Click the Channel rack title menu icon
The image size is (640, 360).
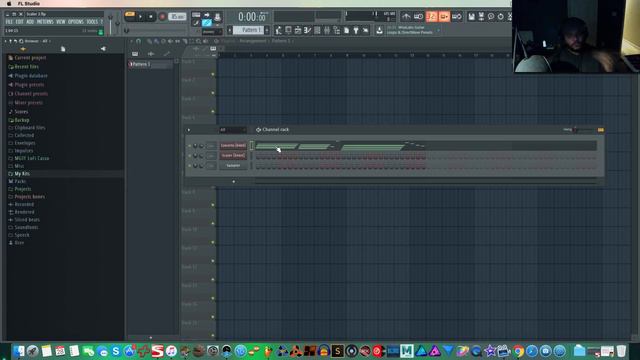pyautogui.click(x=258, y=130)
